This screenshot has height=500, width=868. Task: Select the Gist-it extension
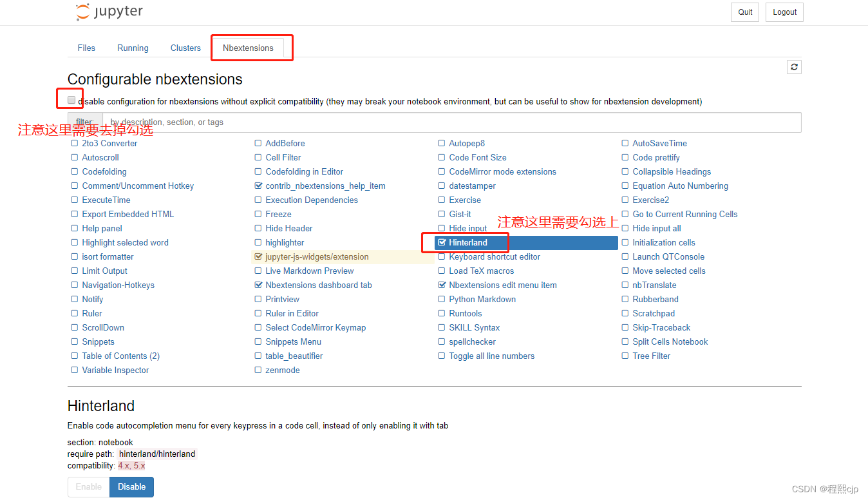tap(460, 214)
